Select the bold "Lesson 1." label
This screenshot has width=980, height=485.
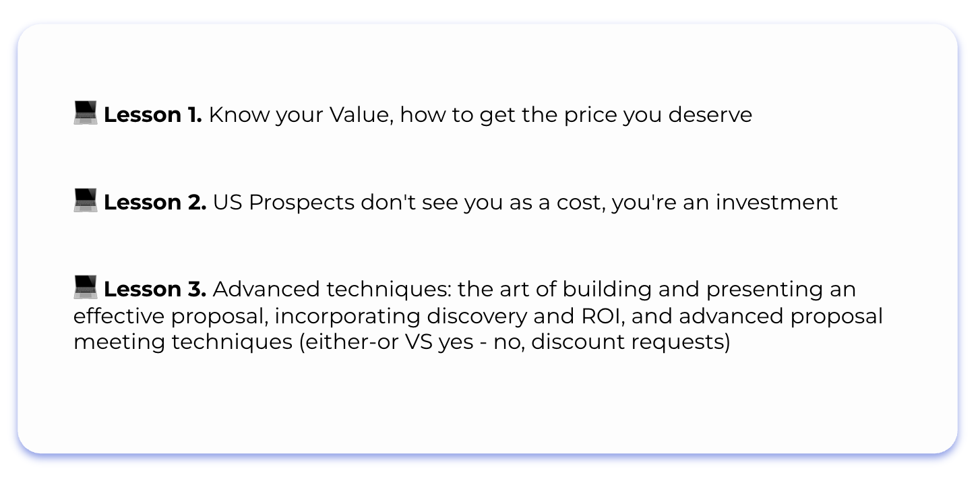(x=153, y=115)
